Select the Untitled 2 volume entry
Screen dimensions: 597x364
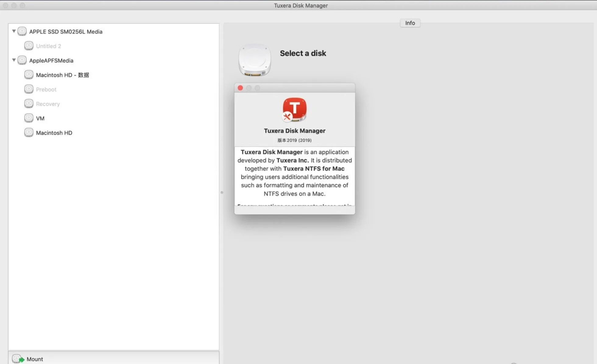coord(48,46)
